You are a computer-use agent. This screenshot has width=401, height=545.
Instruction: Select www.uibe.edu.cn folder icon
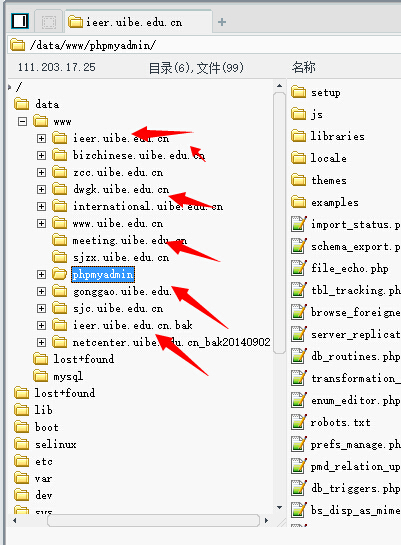point(59,223)
